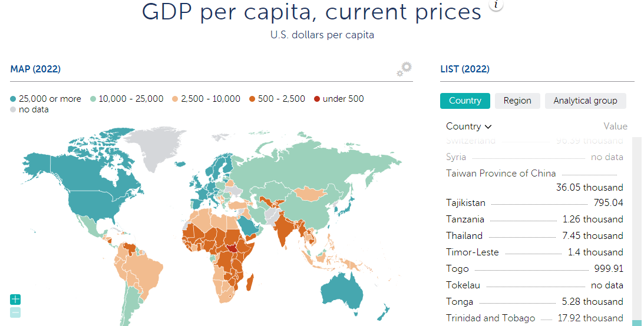Select Tajikistan from the list
644x326 pixels.
coord(465,203)
